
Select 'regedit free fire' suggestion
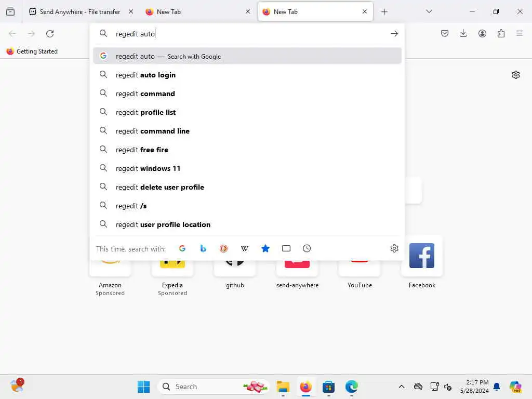247,150
